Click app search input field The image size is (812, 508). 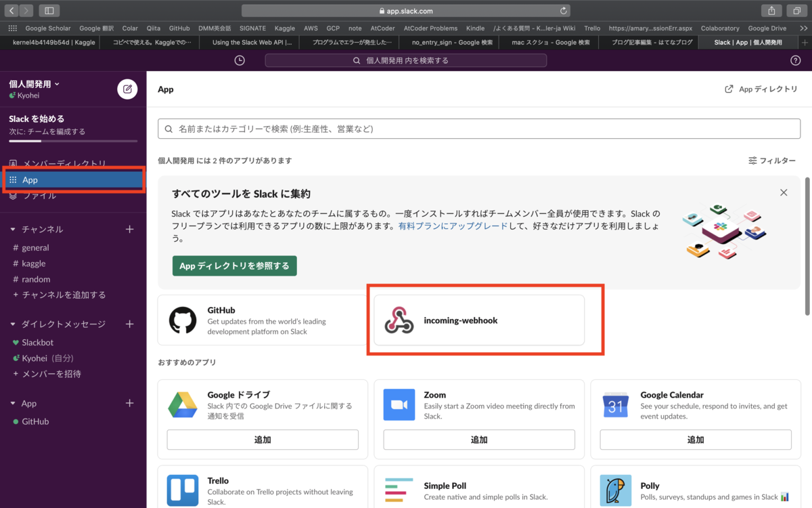479,129
